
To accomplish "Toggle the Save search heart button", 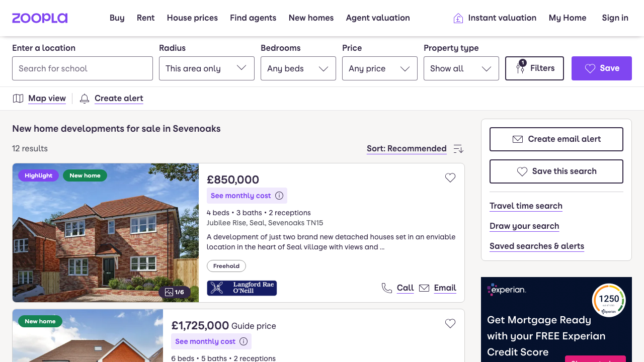I will pos(590,68).
